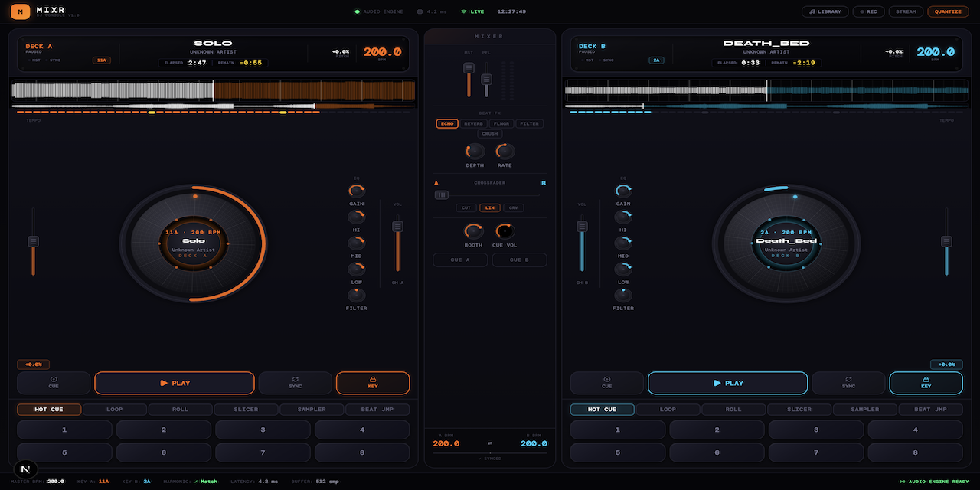Turn the Deck B GAIN knob

(x=623, y=191)
